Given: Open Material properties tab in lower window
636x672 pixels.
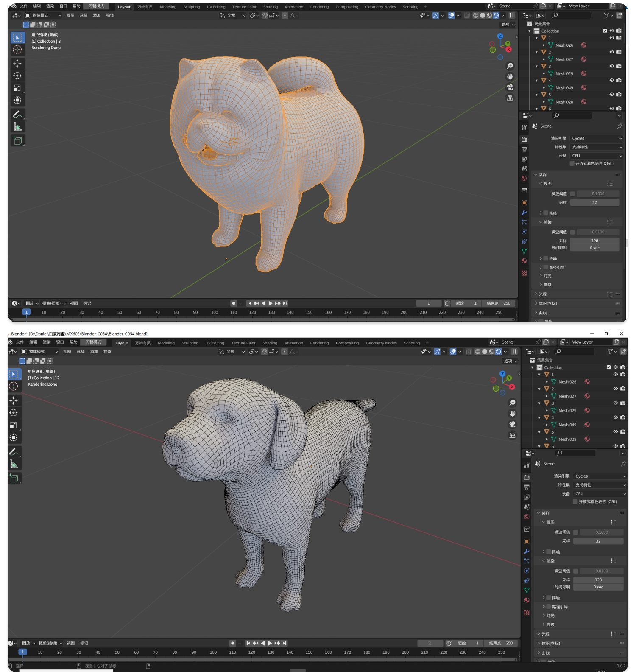Looking at the screenshot, I should click(527, 600).
